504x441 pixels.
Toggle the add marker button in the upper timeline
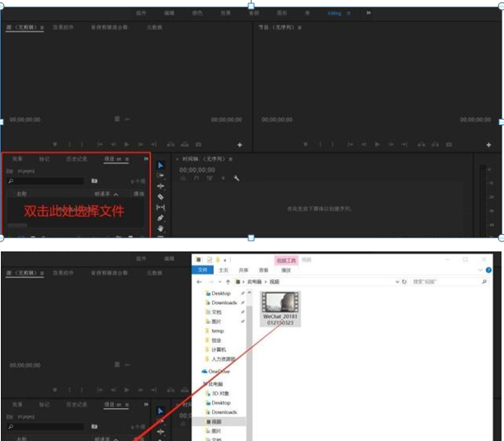223,178
